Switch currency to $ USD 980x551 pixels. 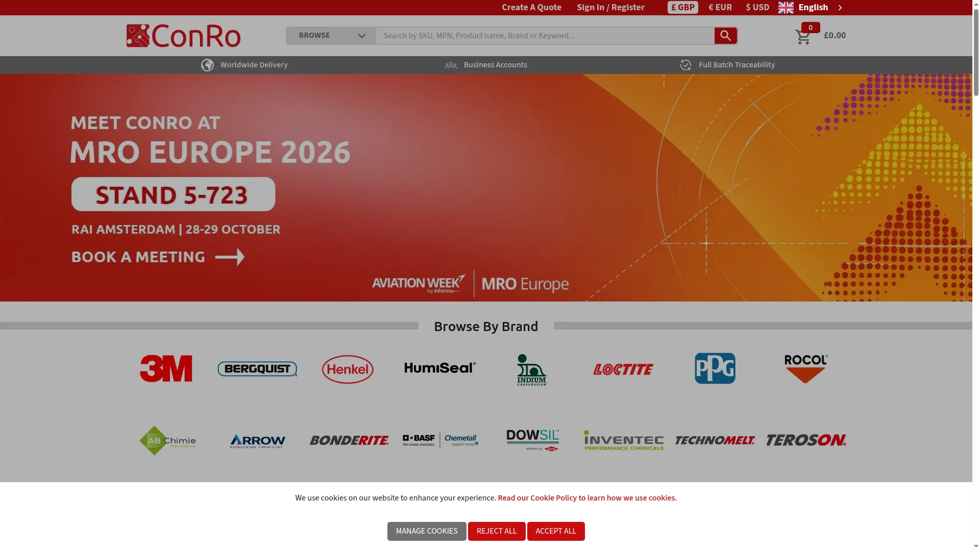pyautogui.click(x=757, y=8)
